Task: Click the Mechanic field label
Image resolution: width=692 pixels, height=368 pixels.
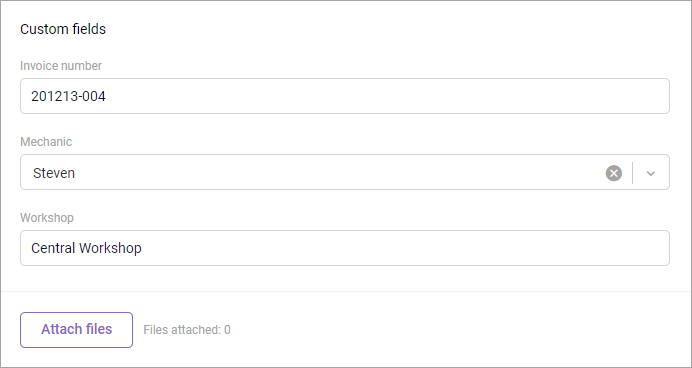Action: (x=46, y=142)
